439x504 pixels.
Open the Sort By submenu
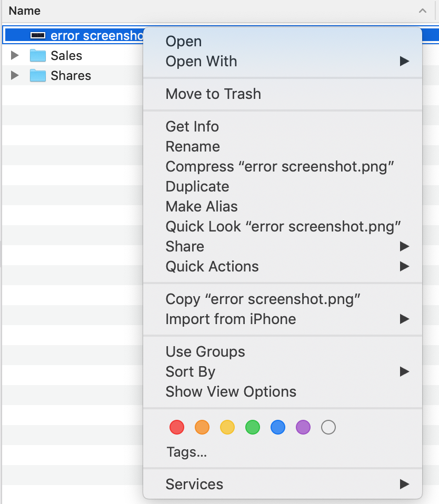(x=282, y=372)
